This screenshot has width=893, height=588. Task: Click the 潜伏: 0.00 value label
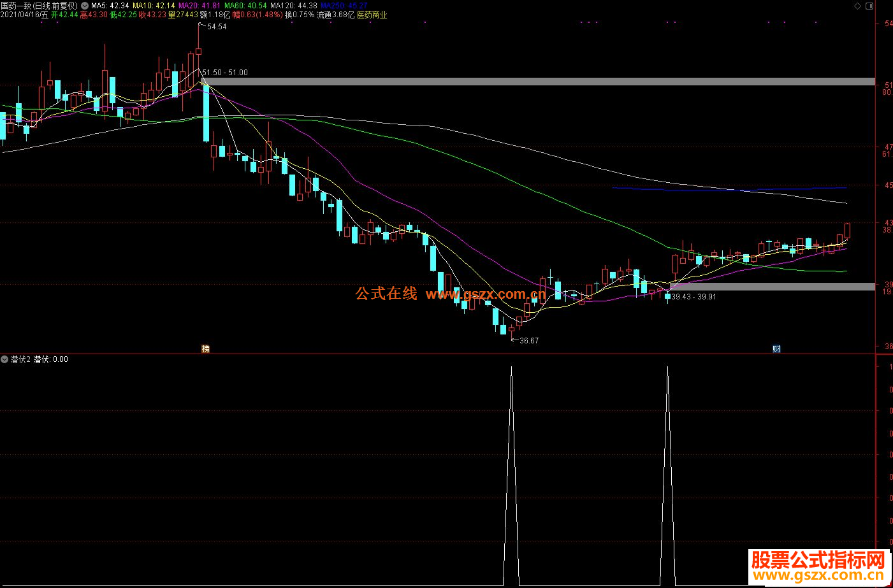(51, 359)
